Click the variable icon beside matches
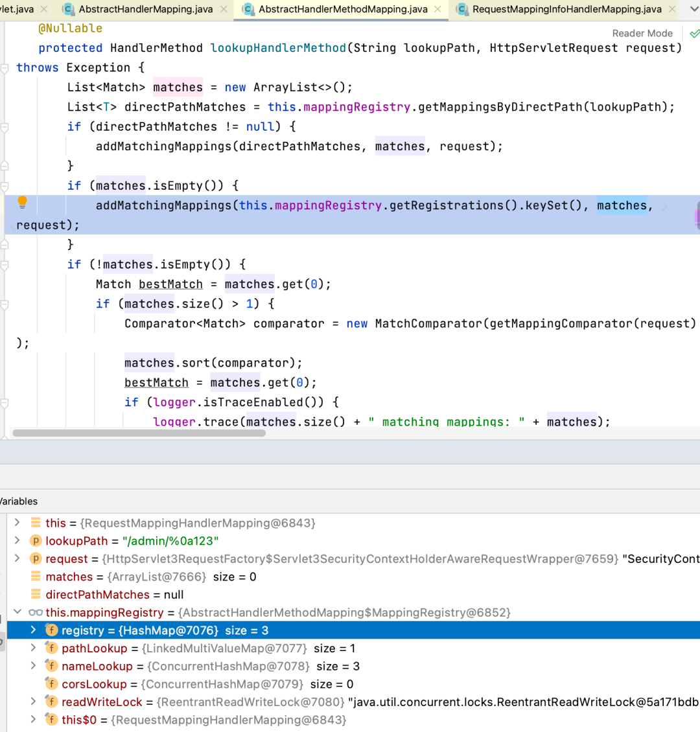 coord(36,577)
